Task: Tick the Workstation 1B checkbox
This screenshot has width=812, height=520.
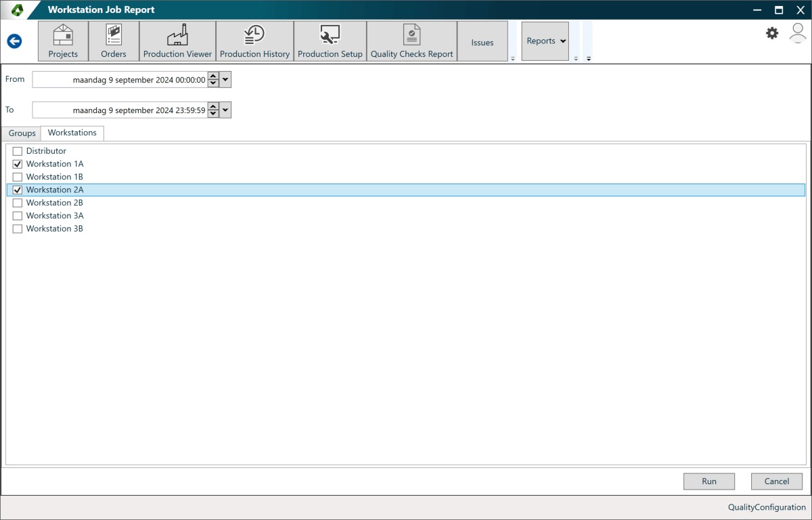Action: pos(18,177)
